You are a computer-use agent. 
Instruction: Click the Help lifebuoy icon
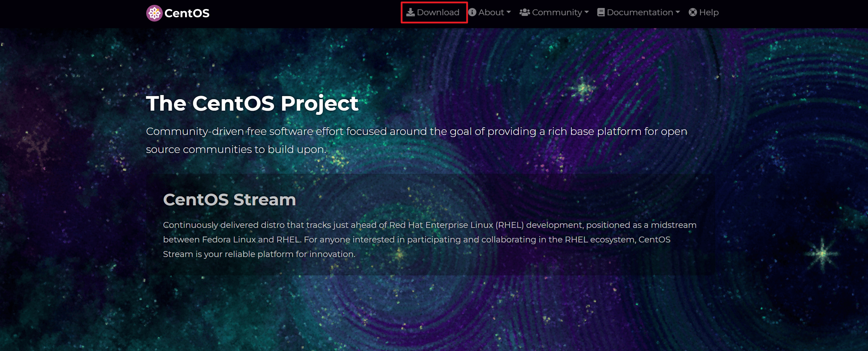coord(693,12)
